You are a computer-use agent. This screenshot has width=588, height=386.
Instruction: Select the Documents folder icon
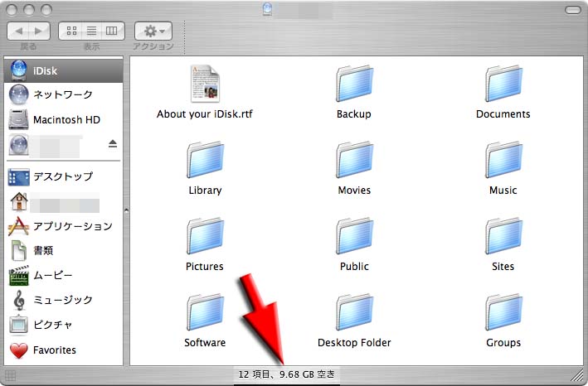(503, 84)
